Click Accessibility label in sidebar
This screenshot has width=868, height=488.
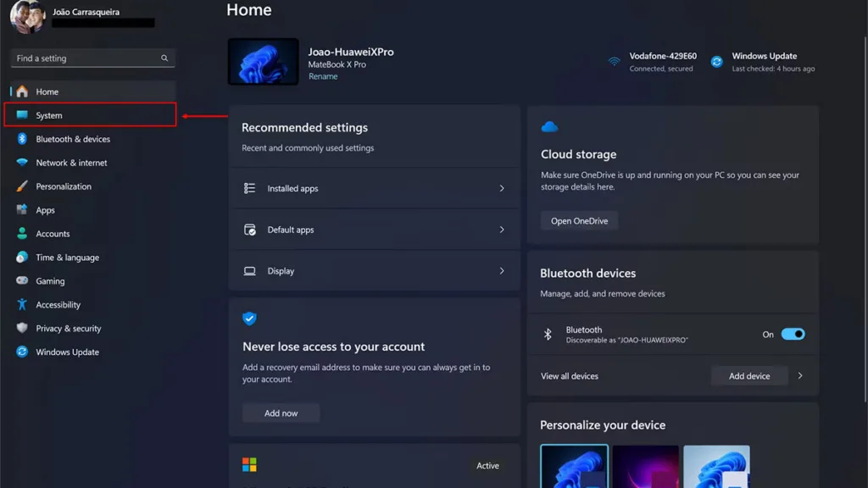pos(58,305)
